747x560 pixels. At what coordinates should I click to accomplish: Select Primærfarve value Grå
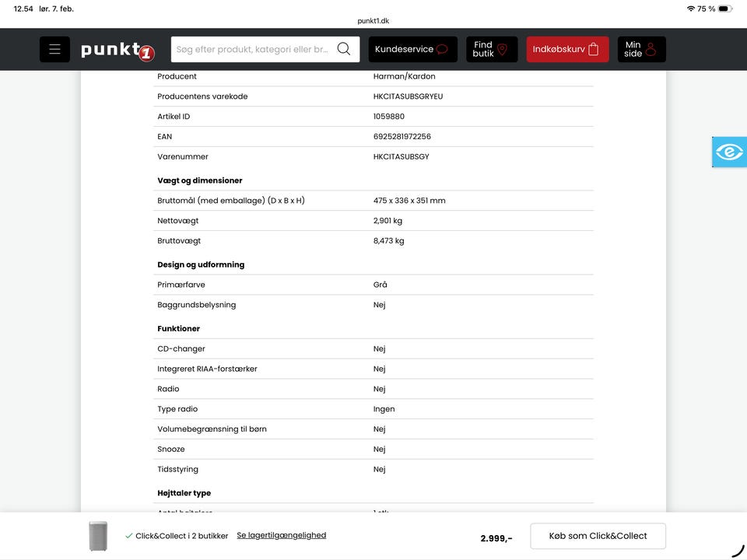point(381,285)
